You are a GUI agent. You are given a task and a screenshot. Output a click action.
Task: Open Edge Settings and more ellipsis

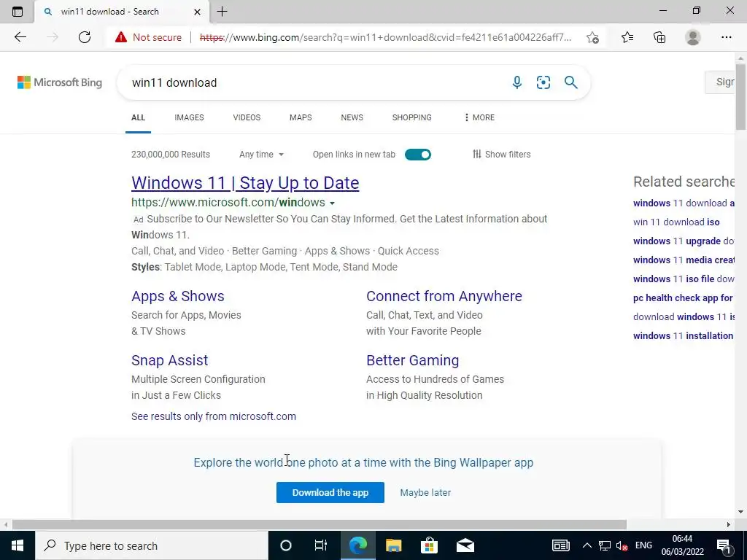pos(726,37)
